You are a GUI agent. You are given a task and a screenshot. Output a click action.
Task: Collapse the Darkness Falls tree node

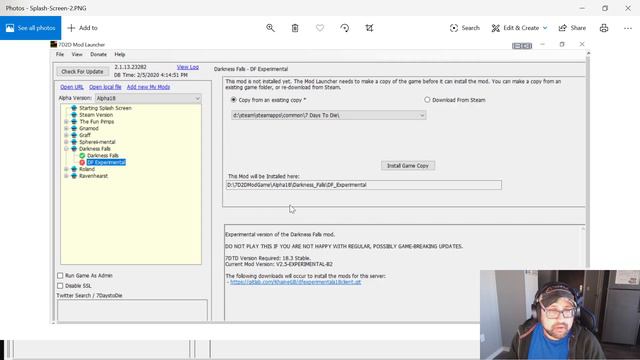pos(66,149)
